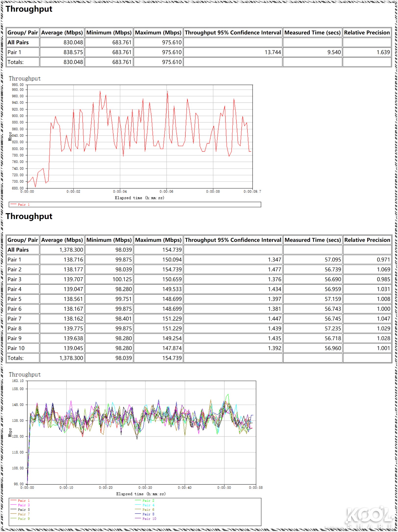This screenshot has width=398, height=532.
Task: Click Pair 8 measured time 57.235
Action: tap(333, 328)
